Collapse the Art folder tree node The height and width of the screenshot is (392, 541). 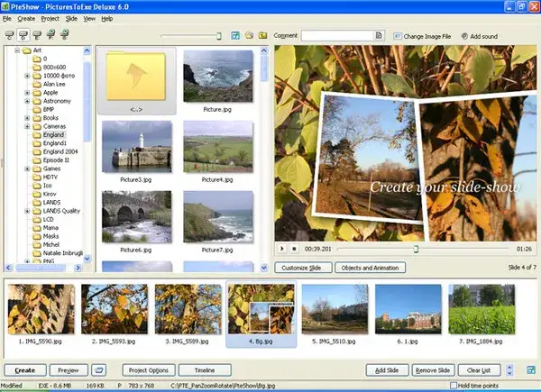(x=18, y=50)
